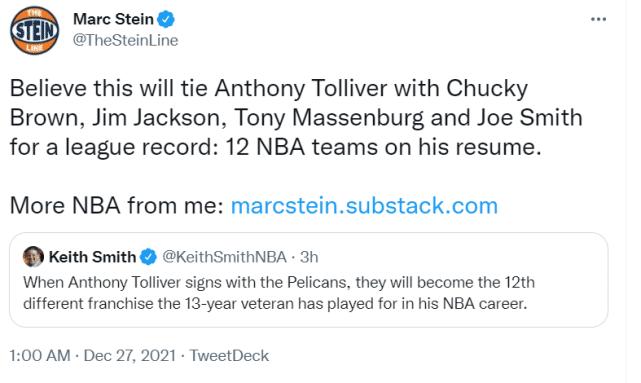Open the @KeithSmithNBA handle
This screenshot has width=641, height=383.
point(224,257)
